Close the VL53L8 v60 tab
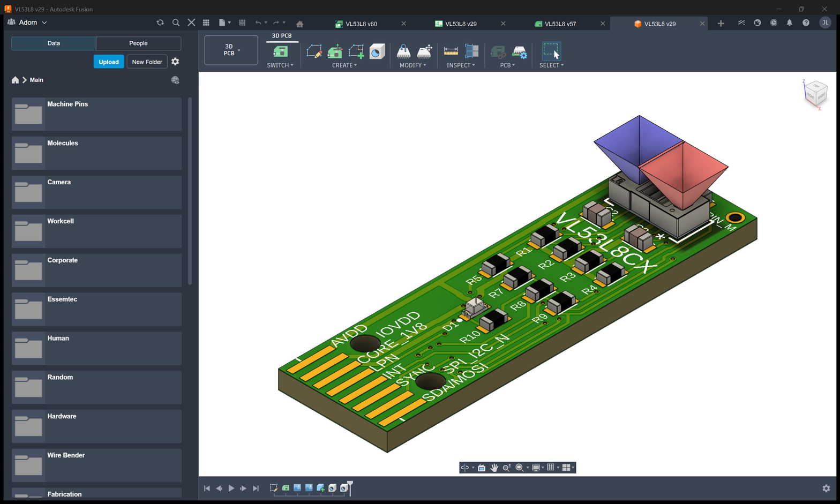 pyautogui.click(x=403, y=24)
